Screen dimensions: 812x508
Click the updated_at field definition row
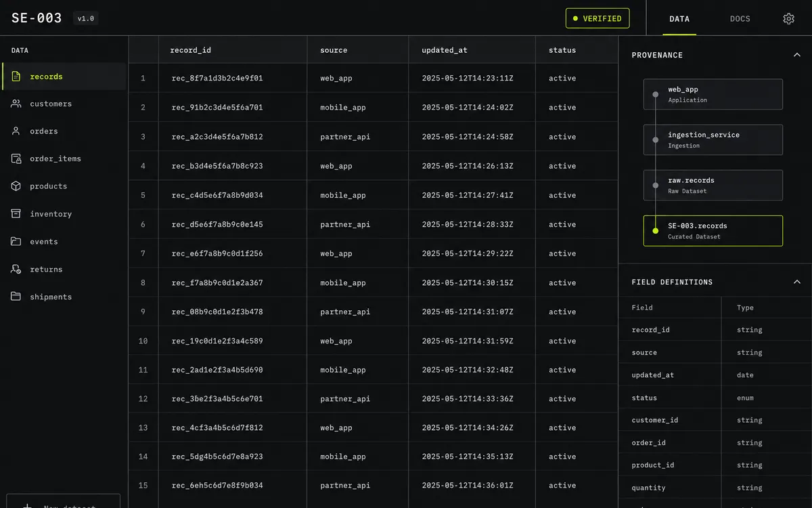click(715, 375)
